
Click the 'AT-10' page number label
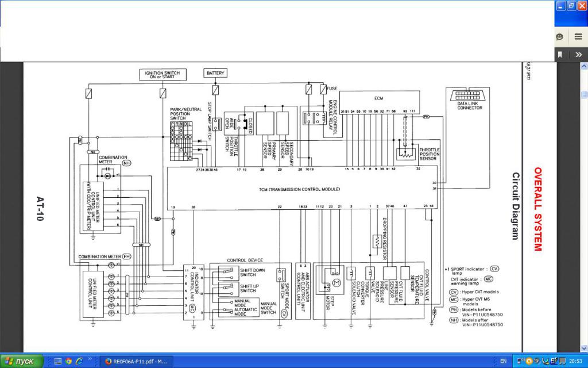40,208
